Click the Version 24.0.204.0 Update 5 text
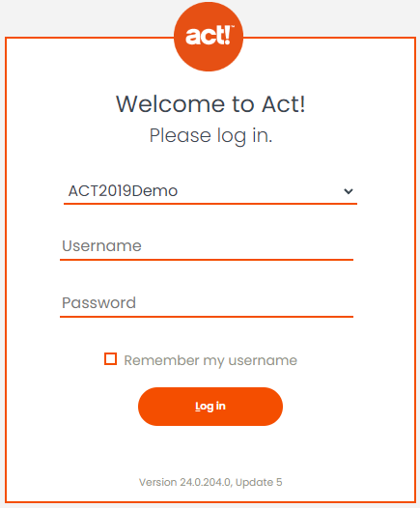 point(210,482)
